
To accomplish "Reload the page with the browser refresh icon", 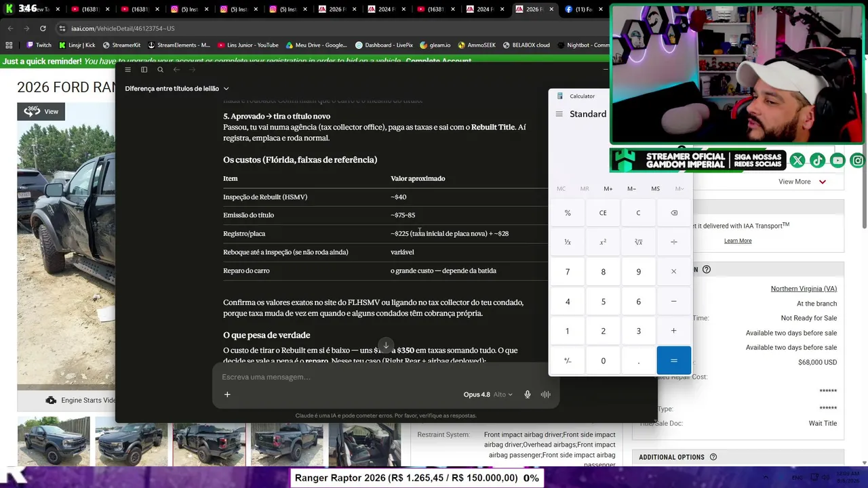I will coord(43,28).
